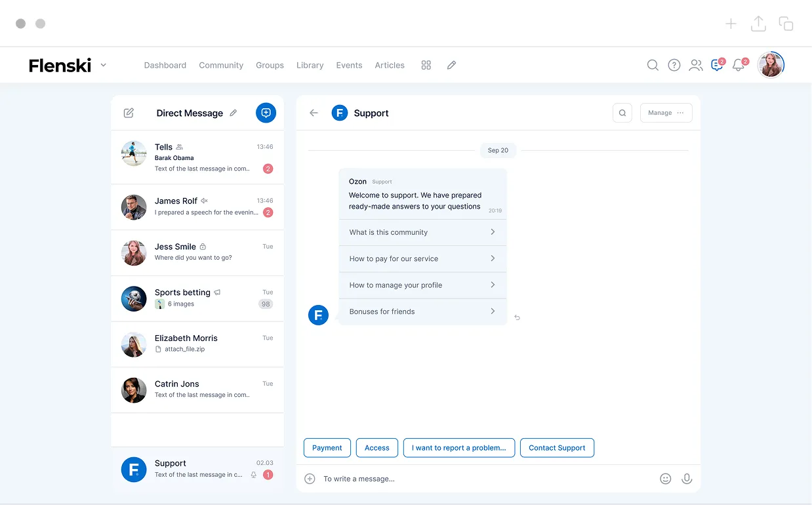The width and height of the screenshot is (812, 505).
Task: Open the apps grid icon in navbar
Action: coord(426,65)
